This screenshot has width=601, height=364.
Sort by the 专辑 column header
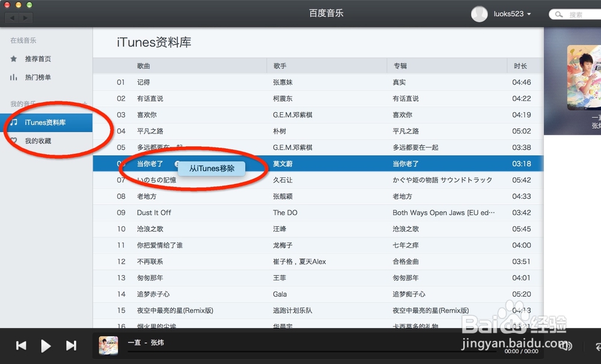coord(400,66)
